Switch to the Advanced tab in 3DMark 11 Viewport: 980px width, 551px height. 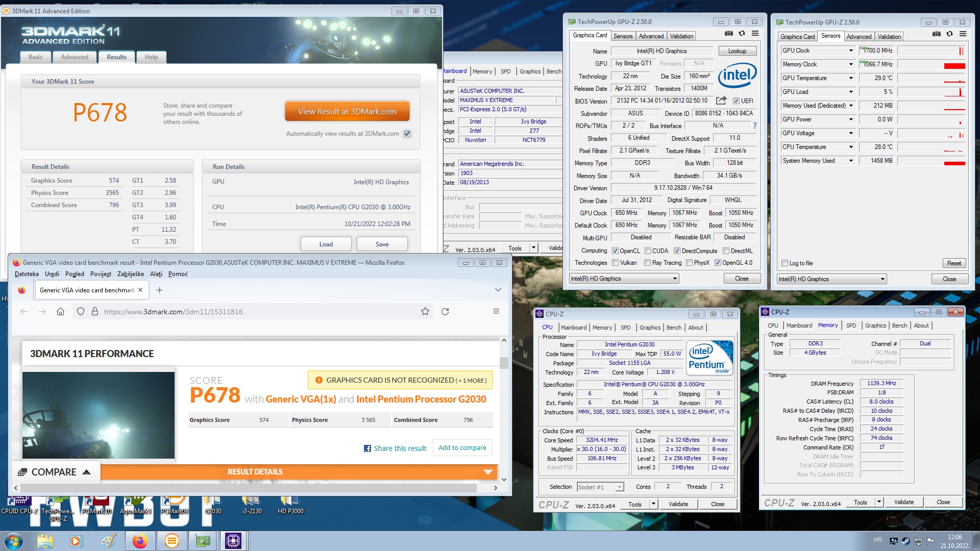point(75,57)
